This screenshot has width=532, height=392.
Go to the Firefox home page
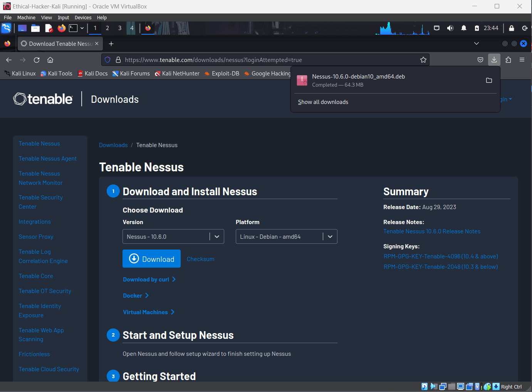[50, 60]
